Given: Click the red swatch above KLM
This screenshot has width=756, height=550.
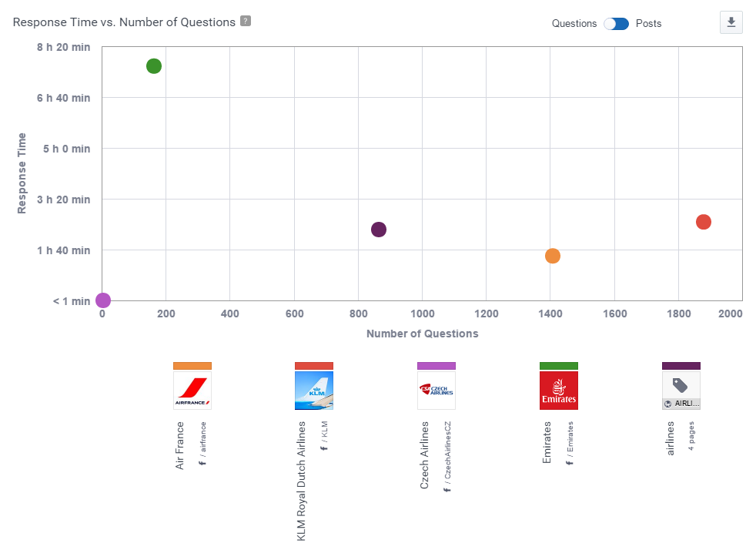Looking at the screenshot, I should (x=314, y=366).
